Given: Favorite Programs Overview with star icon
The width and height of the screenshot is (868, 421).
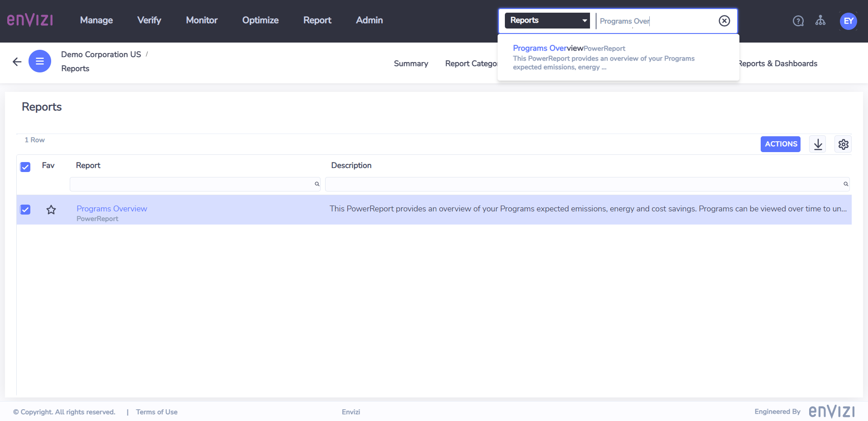Looking at the screenshot, I should pyautogui.click(x=51, y=210).
